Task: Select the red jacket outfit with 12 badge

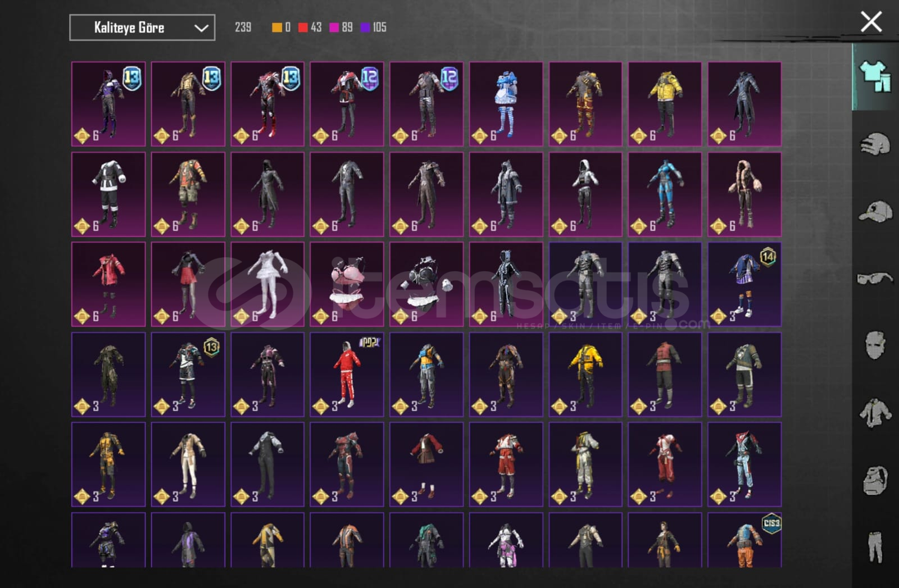Action: 347,104
